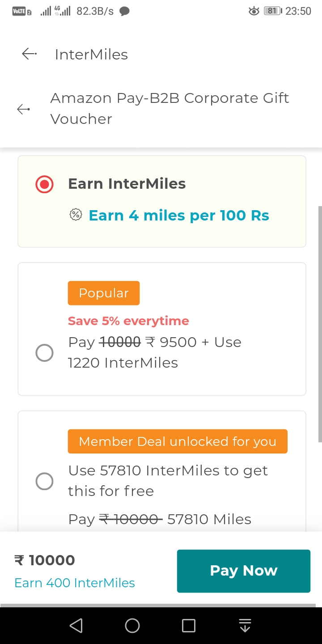The width and height of the screenshot is (322, 644).
Task: Choose the 57810 InterMiles free option radio
Action: [x=44, y=481]
